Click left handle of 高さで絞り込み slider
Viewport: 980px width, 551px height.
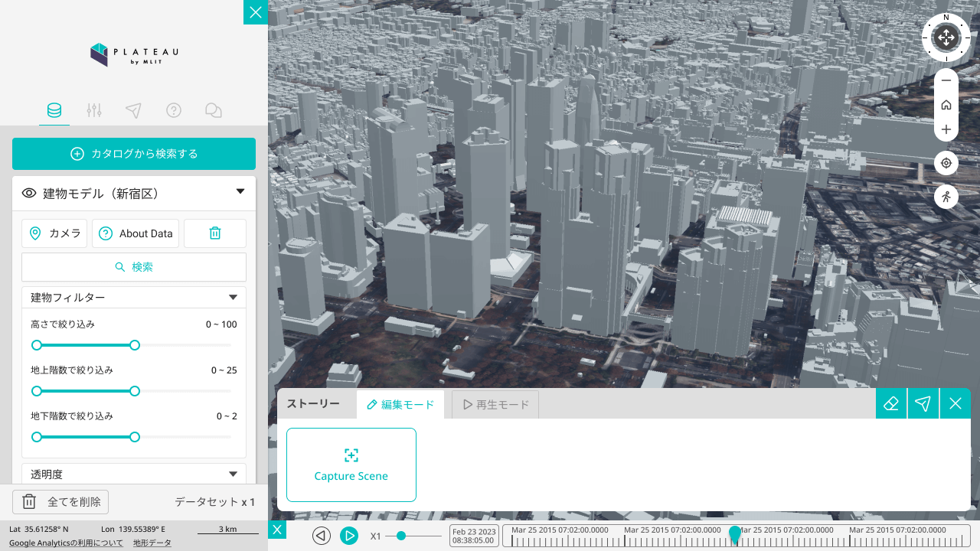[x=37, y=345]
